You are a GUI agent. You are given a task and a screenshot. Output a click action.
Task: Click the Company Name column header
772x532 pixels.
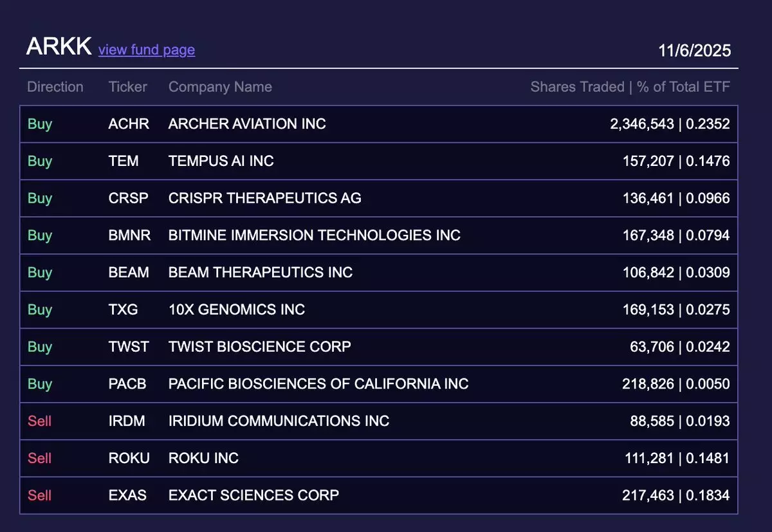coord(220,87)
